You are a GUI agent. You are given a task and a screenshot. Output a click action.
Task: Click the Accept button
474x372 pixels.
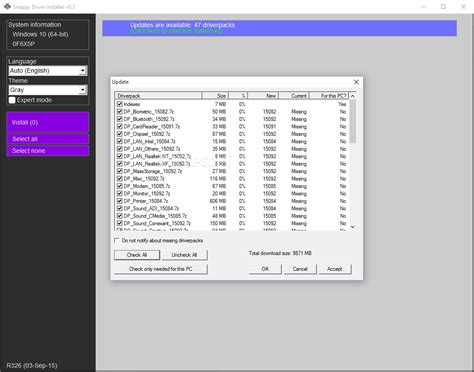point(335,269)
